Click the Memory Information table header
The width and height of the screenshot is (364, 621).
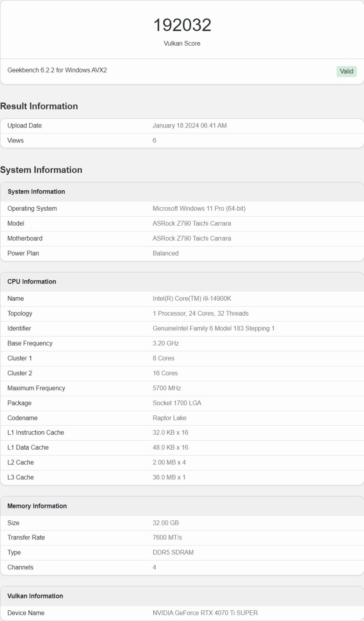point(37,506)
